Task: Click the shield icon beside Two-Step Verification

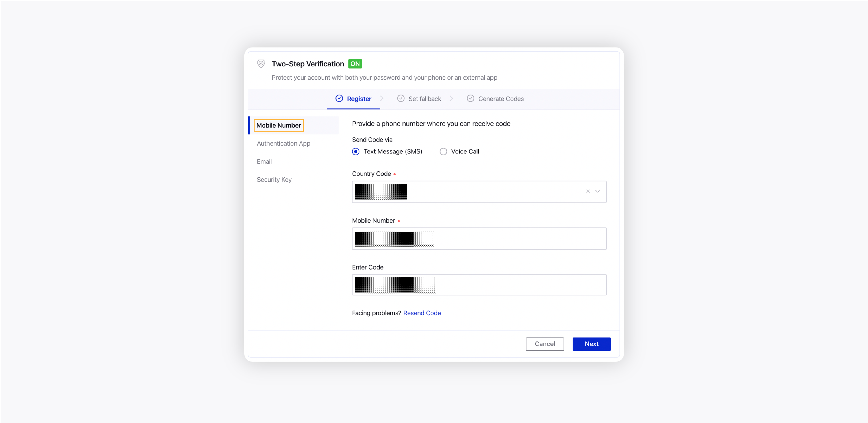Action: click(x=261, y=63)
